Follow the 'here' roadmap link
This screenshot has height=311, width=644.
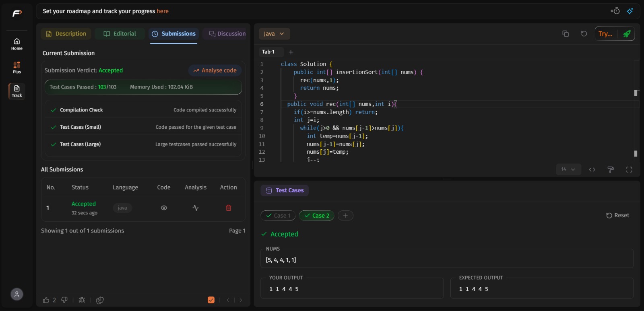coord(163,11)
